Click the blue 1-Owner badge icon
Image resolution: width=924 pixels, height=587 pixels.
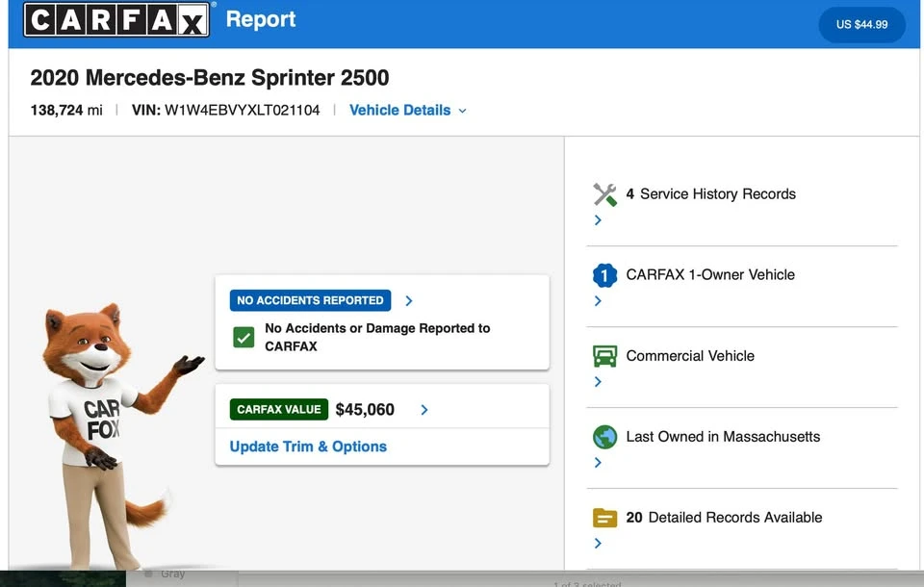[x=604, y=275]
